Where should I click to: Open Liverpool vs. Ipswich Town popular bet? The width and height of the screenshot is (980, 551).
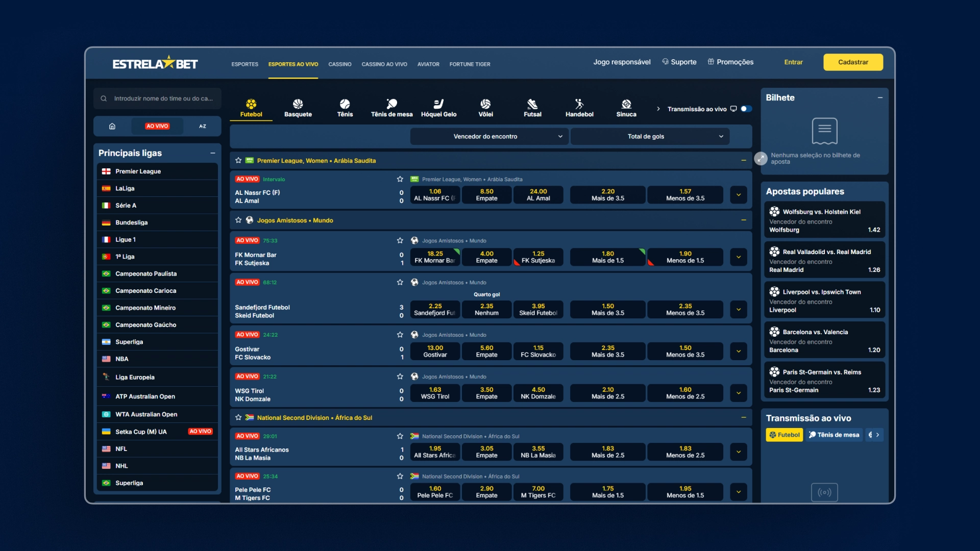coord(824,300)
